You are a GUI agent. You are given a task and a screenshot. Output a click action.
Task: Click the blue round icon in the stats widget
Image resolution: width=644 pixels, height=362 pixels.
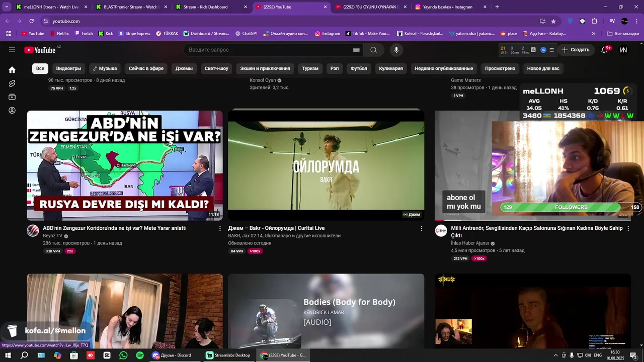(x=543, y=50)
